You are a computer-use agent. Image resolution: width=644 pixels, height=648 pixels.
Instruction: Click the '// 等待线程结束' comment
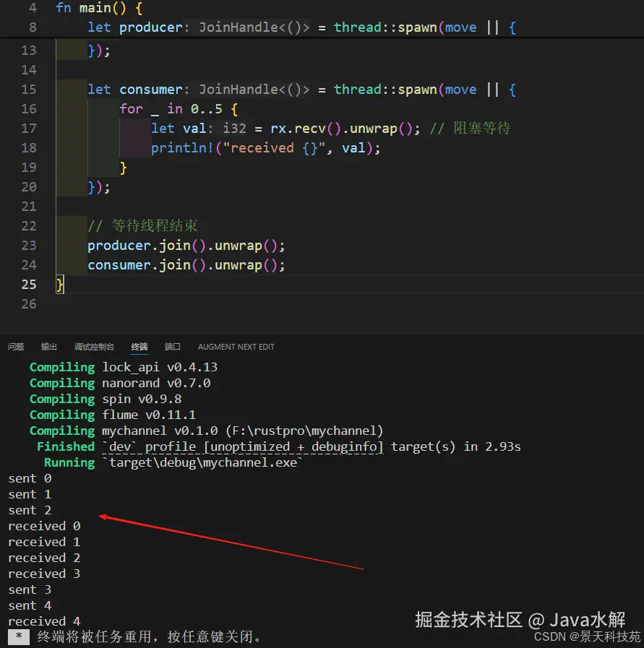(142, 225)
